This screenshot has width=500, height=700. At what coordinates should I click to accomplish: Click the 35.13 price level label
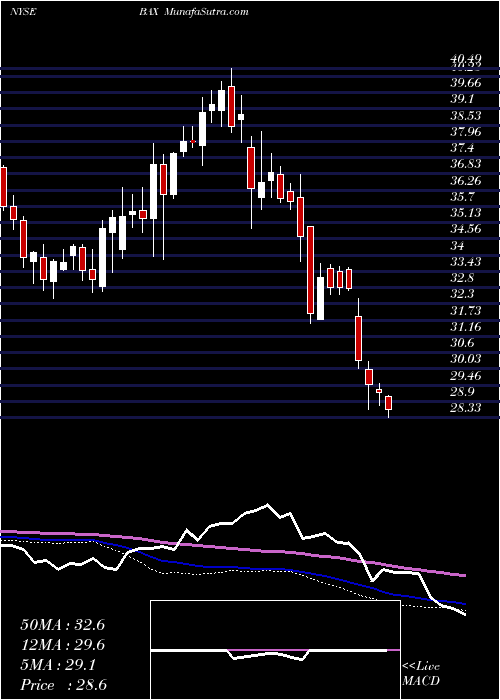click(466, 212)
